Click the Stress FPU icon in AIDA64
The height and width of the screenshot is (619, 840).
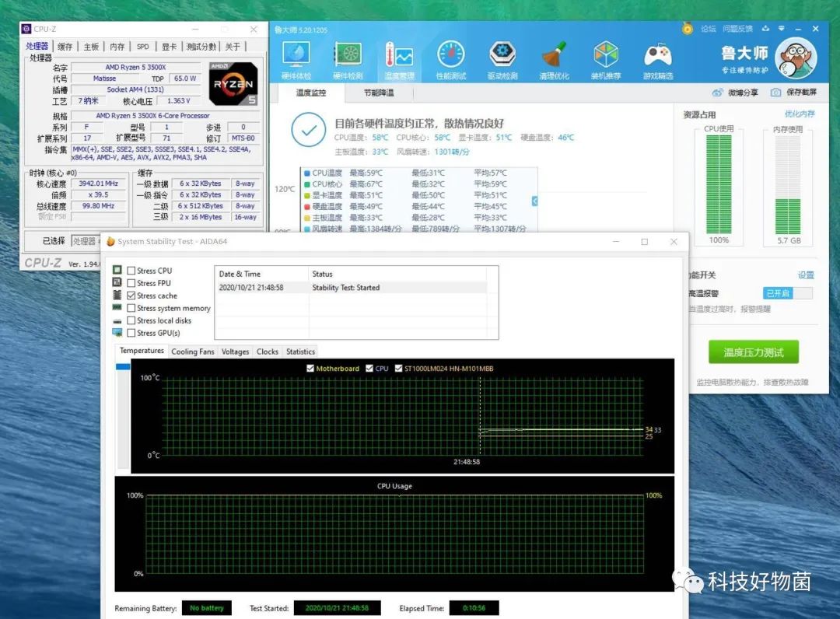coord(117,282)
